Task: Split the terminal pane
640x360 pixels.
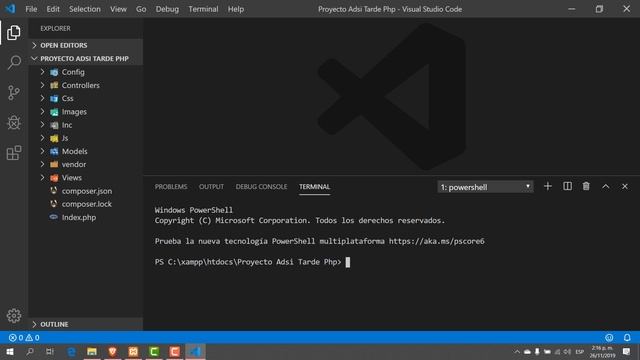Action: (x=567, y=187)
